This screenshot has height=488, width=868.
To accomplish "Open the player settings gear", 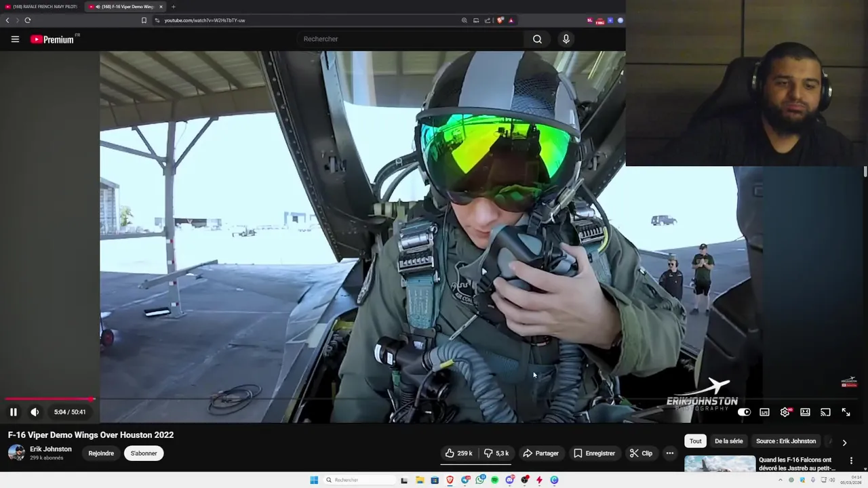I will 785,412.
